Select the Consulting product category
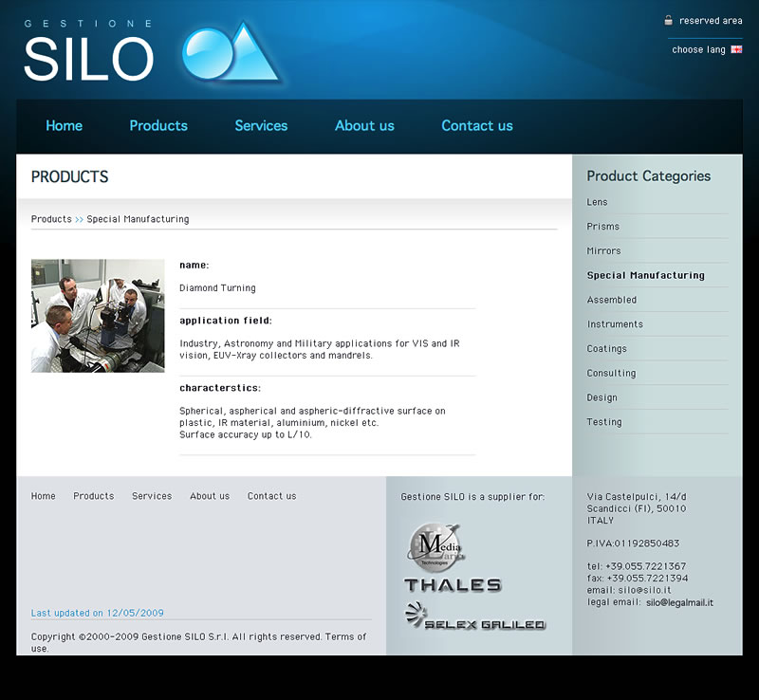Screen dimensions: 759x700 coord(611,373)
